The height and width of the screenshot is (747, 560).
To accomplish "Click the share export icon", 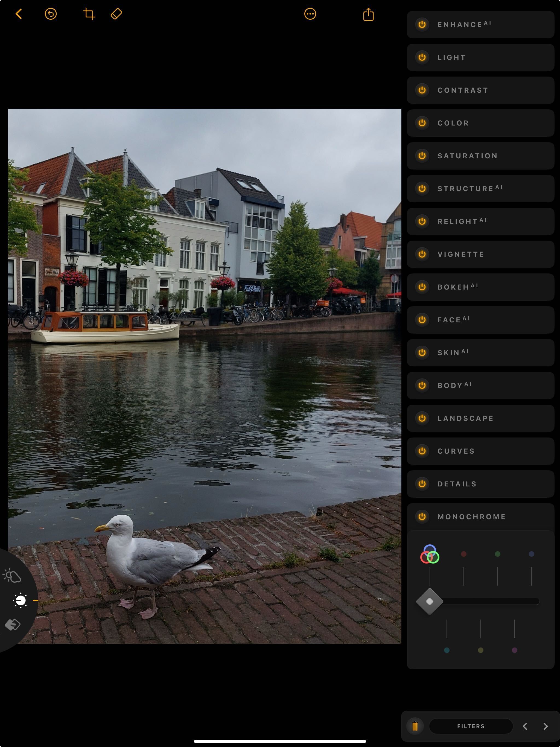I will point(368,14).
